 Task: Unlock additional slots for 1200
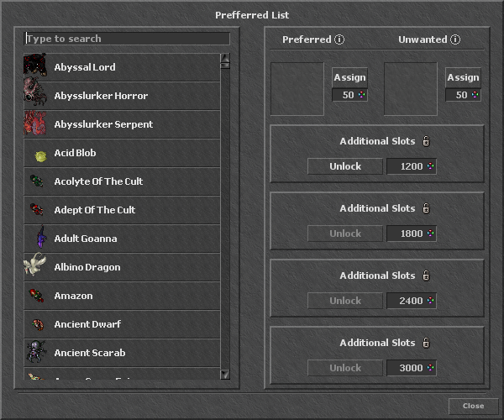[344, 166]
